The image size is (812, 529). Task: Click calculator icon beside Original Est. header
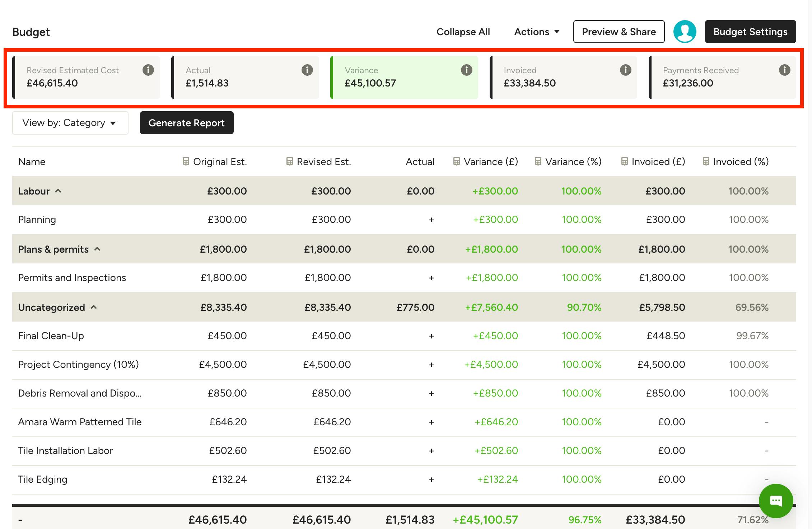click(x=186, y=161)
